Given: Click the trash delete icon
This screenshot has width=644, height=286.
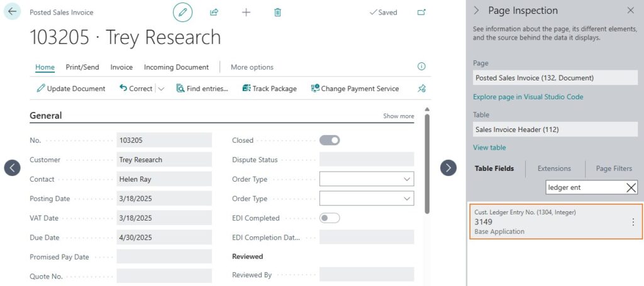Looking at the screenshot, I should point(277,12).
